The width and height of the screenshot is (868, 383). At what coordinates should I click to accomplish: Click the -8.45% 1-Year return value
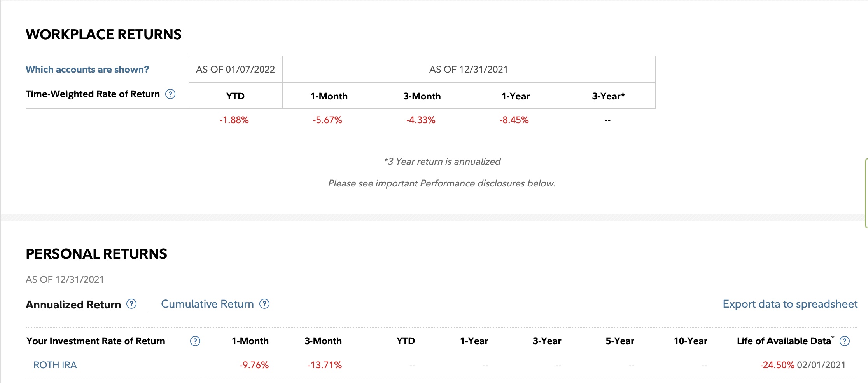pos(514,120)
